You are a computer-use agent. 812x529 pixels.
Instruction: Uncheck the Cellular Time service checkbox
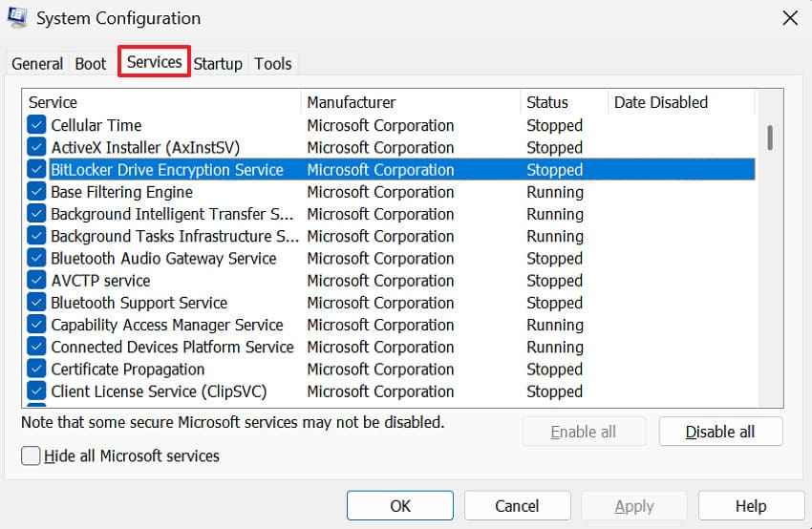pos(36,125)
